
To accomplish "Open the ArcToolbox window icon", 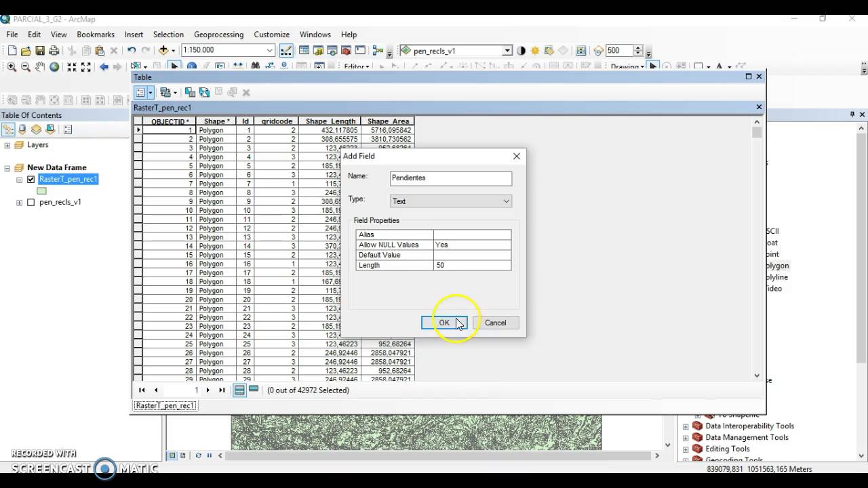I will (x=345, y=50).
